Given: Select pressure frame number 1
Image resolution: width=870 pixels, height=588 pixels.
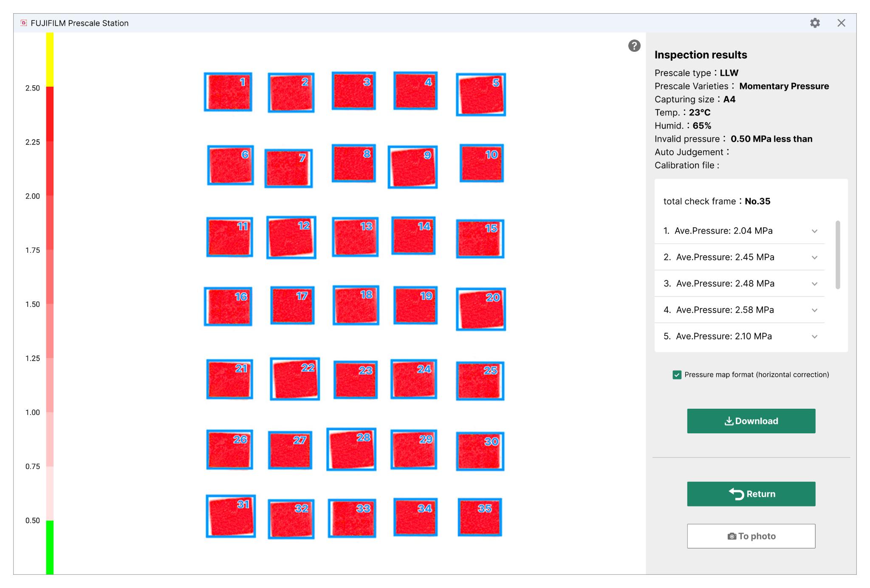Looking at the screenshot, I should pos(228,92).
